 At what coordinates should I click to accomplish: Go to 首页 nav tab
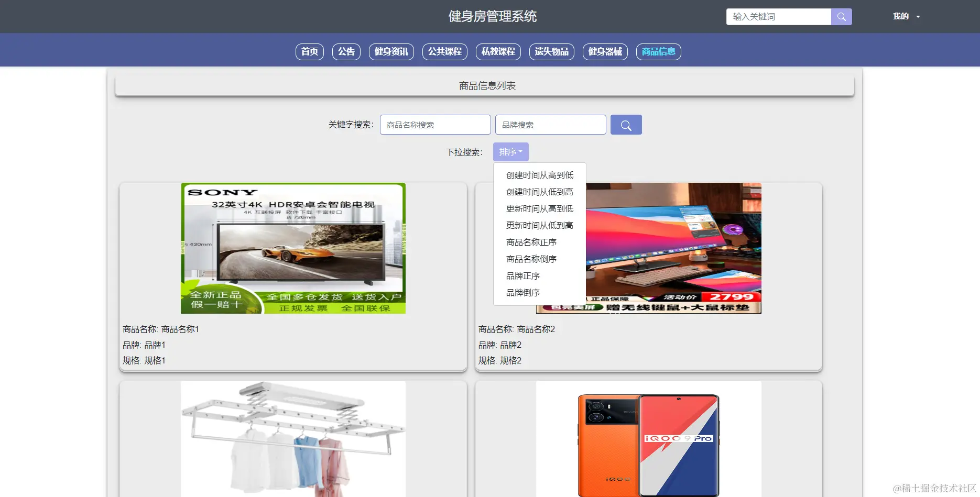click(310, 51)
